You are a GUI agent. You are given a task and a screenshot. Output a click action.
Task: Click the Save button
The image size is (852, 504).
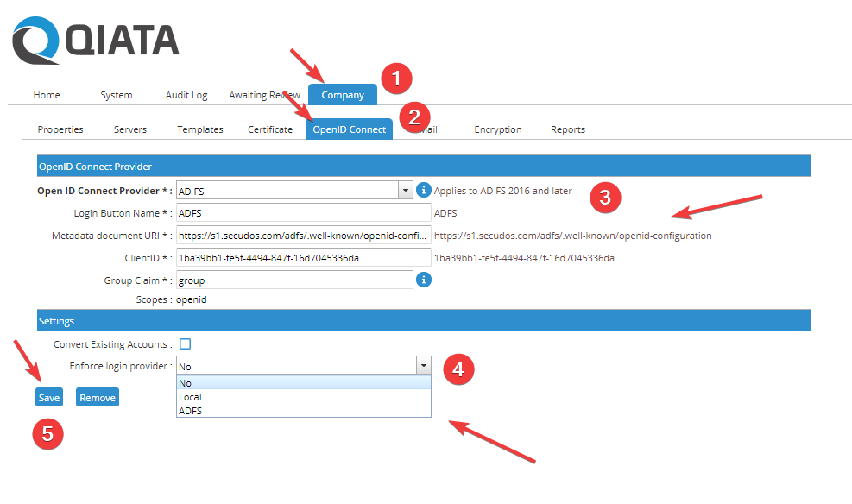(x=48, y=397)
